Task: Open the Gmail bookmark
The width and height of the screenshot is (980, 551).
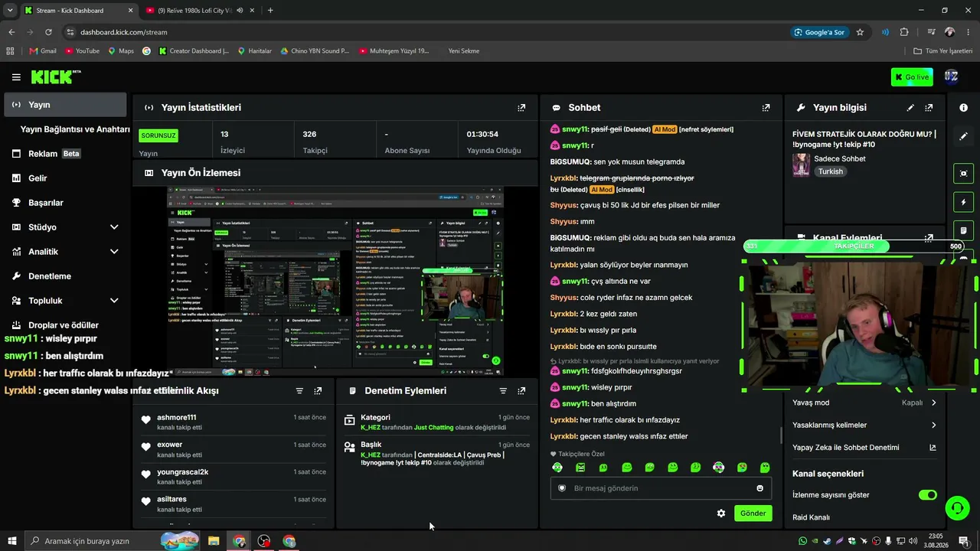Action: tap(43, 51)
